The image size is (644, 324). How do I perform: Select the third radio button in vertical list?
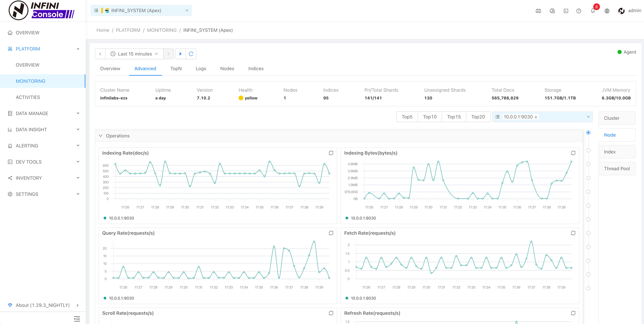[588, 164]
